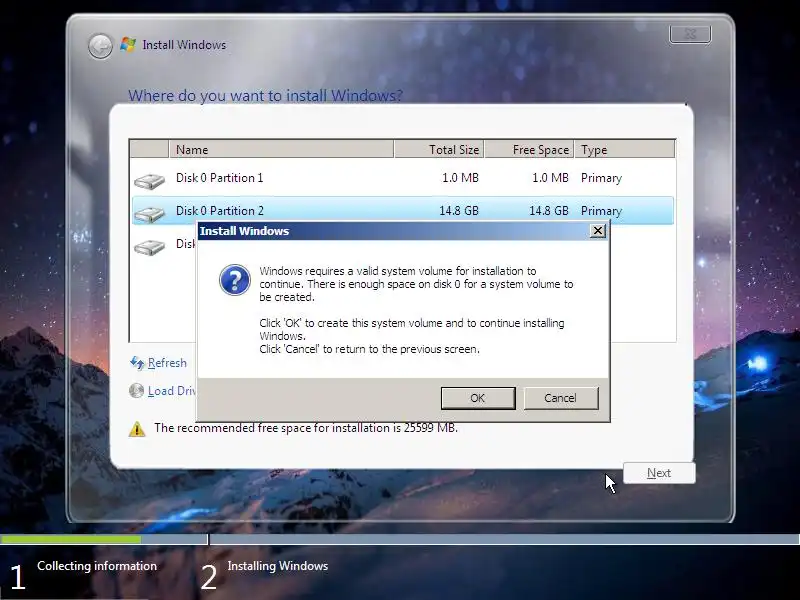Screen dimensions: 800x600
Task: Click the Load Driver link
Action: (x=172, y=391)
